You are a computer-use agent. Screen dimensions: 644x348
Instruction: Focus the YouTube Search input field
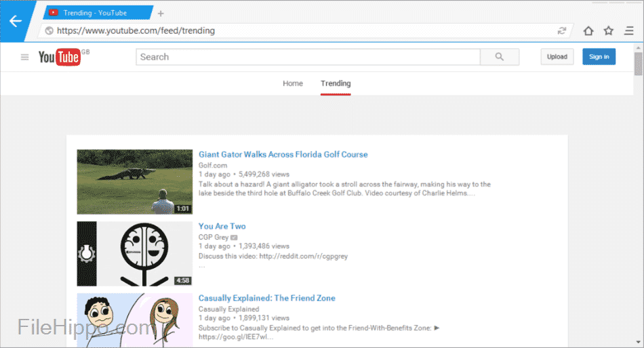pos(308,57)
